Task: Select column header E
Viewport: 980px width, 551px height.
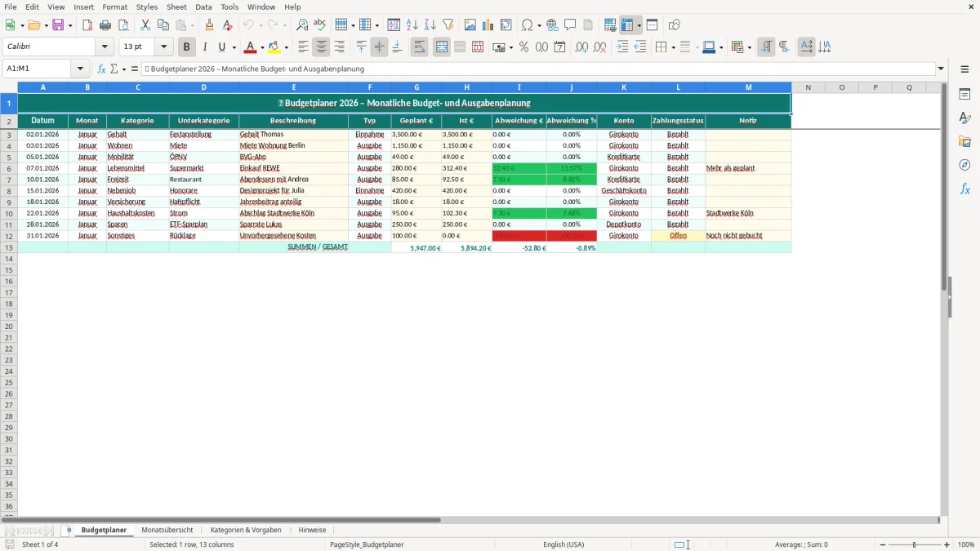Action: click(294, 87)
